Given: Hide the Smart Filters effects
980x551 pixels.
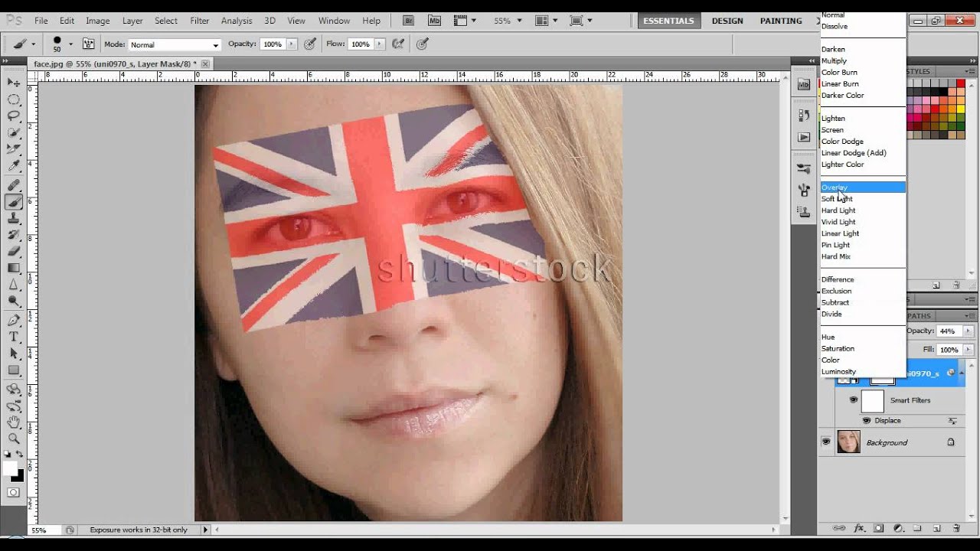Looking at the screenshot, I should (x=853, y=400).
